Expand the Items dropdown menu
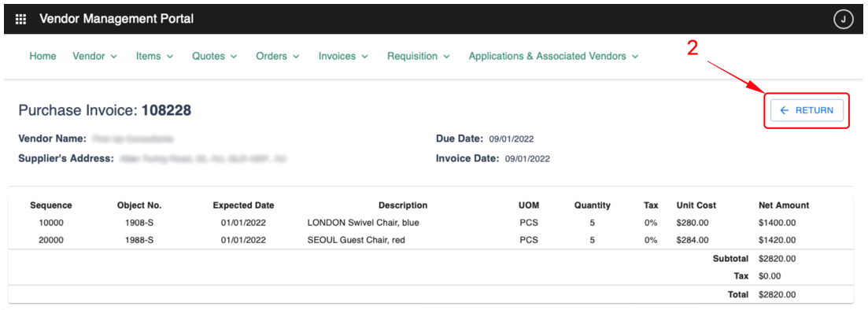The height and width of the screenshot is (310, 868). pyautogui.click(x=155, y=56)
